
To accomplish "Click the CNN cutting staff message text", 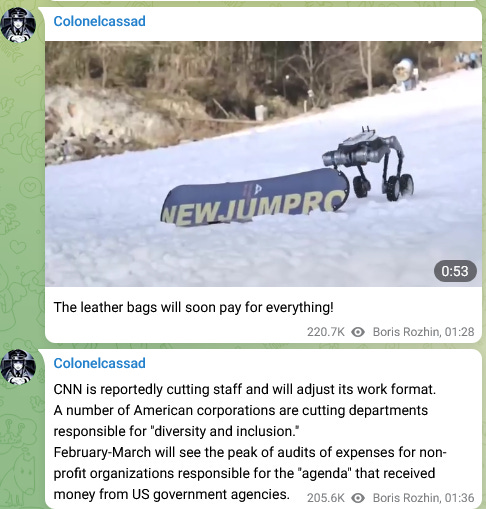I will (x=245, y=389).
